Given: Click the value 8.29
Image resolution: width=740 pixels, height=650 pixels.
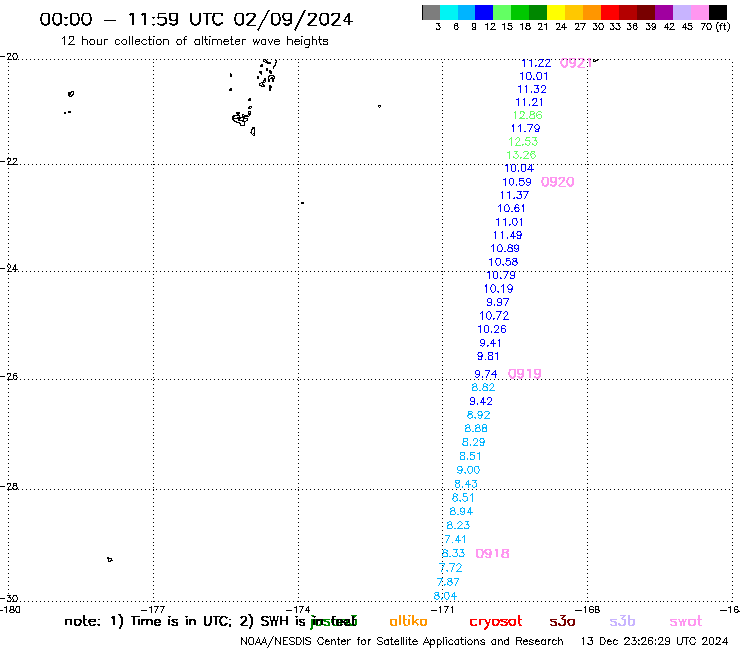Looking at the screenshot, I should [x=473, y=442].
